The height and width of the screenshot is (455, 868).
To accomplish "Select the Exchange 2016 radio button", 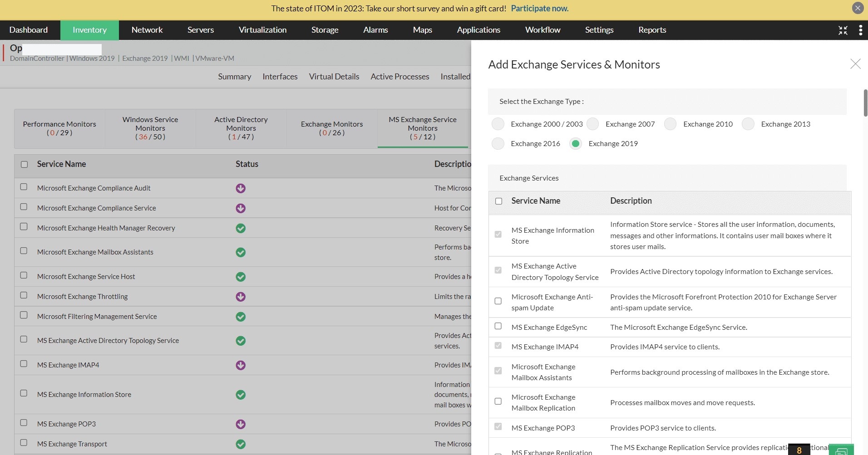I will pos(498,144).
